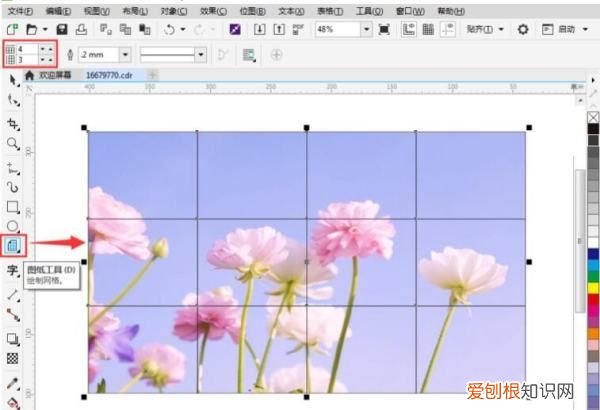Open the 位图(B) Bitmaps menu
The image size is (600, 410).
[x=253, y=11]
